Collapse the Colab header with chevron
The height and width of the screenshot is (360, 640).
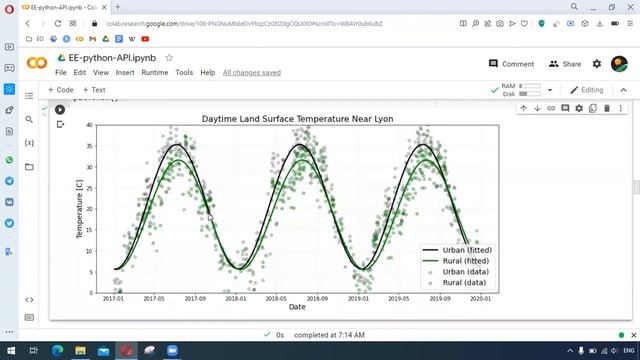623,90
